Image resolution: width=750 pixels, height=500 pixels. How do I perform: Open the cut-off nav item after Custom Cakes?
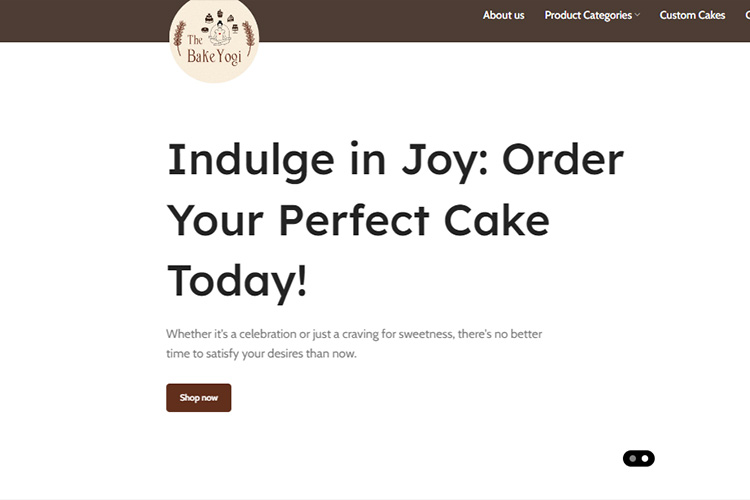click(748, 15)
